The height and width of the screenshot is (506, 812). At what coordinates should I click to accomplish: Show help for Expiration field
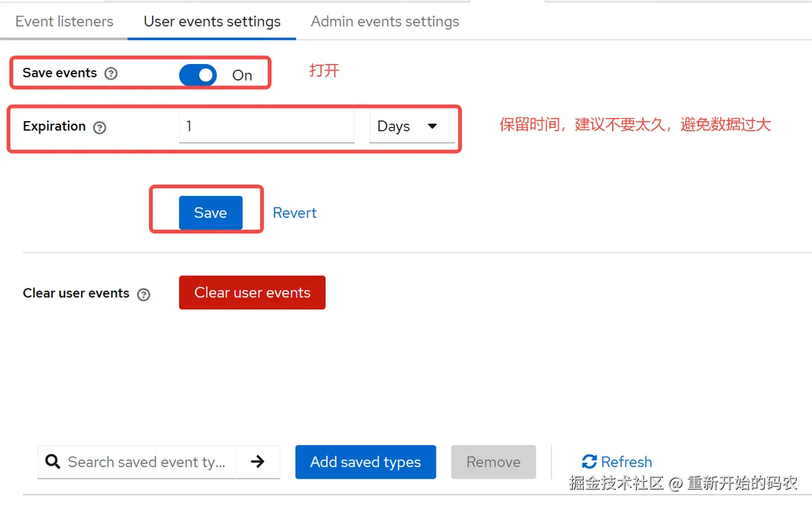point(100,127)
